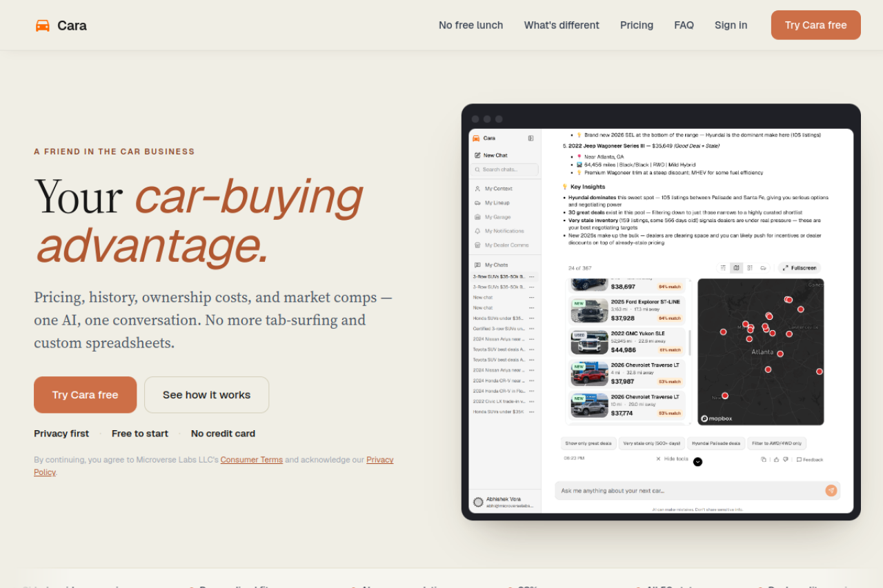The height and width of the screenshot is (588, 883).
Task: Click See how it works button
Action: tap(207, 395)
